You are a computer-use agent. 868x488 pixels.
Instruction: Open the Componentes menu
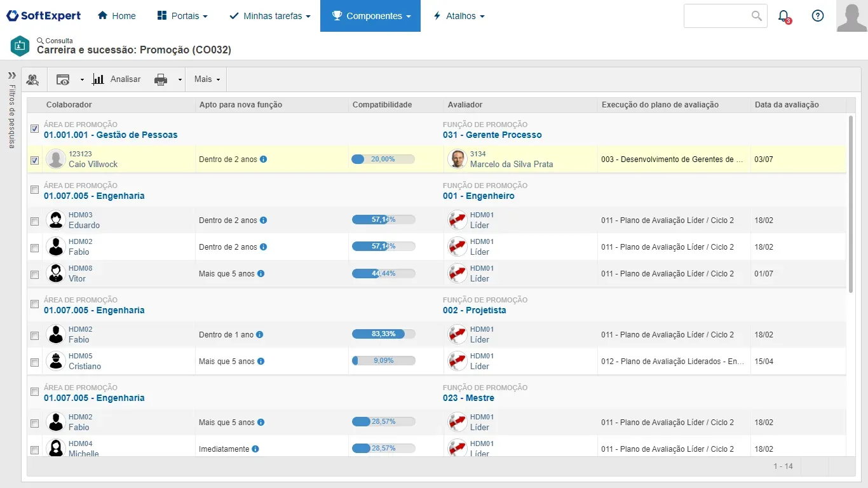(370, 16)
